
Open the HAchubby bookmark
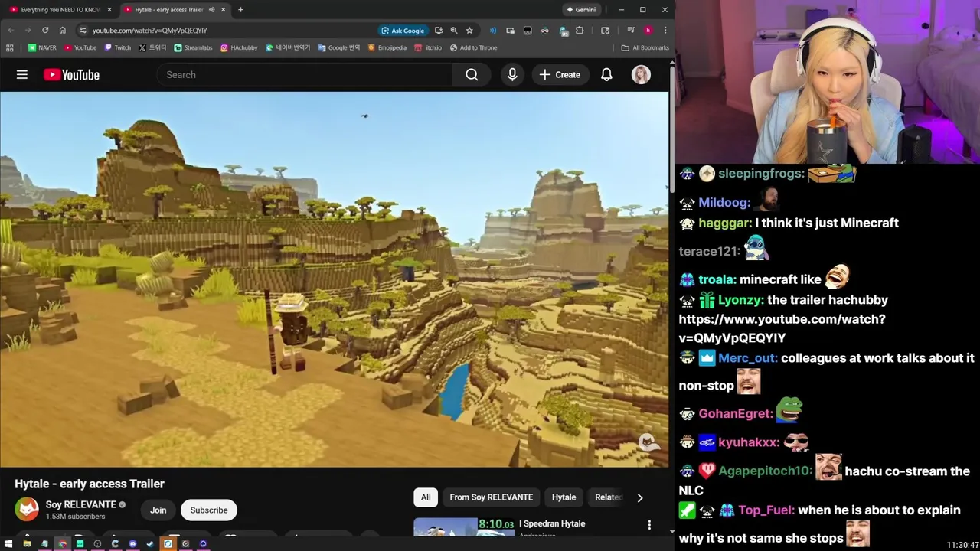(x=239, y=47)
